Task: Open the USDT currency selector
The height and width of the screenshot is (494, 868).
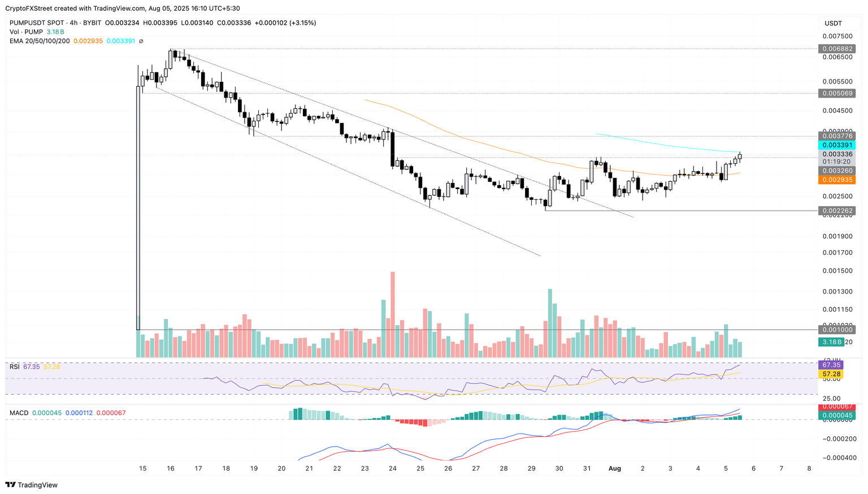Action: pyautogui.click(x=834, y=23)
